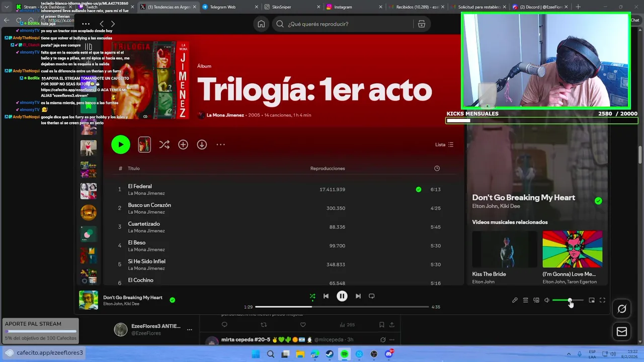The image size is (644, 362).
Task: Open Spotify Browse icon in search bar
Action: [422, 24]
